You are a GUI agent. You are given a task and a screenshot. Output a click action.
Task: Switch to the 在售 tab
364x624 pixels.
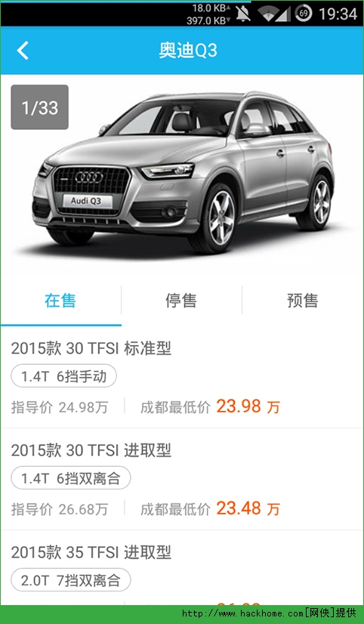click(x=60, y=301)
